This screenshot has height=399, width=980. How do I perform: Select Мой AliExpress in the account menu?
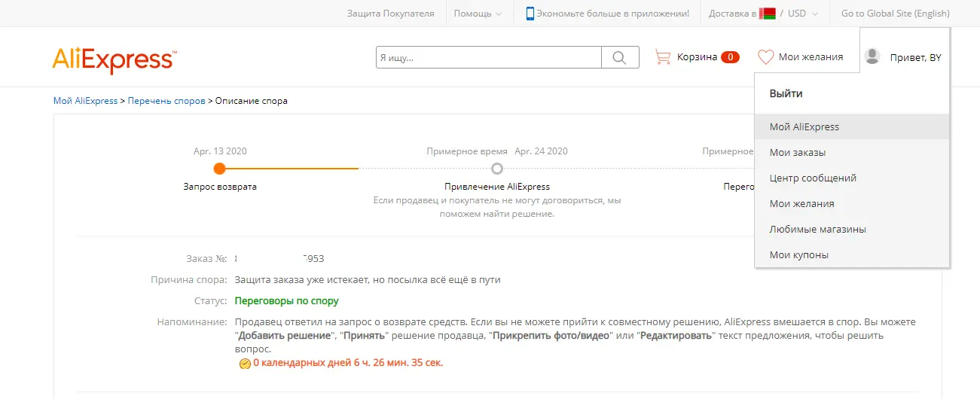tap(852, 127)
